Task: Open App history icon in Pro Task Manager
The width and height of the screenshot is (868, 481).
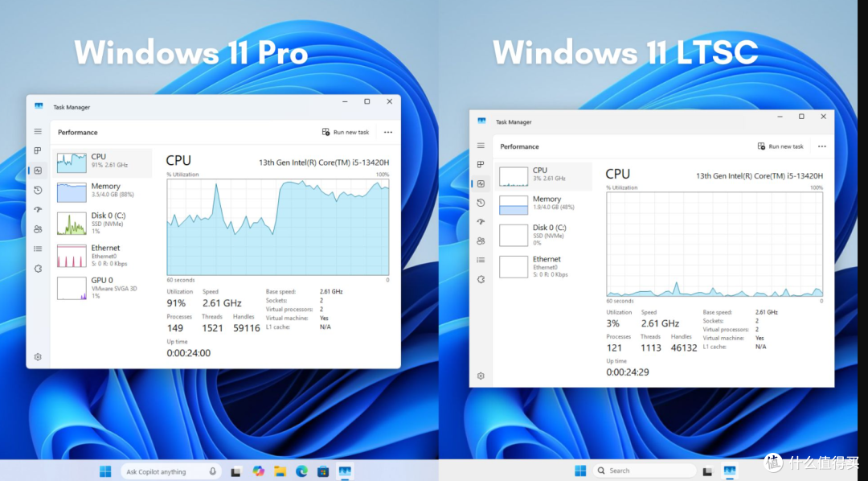Action: 38,190
